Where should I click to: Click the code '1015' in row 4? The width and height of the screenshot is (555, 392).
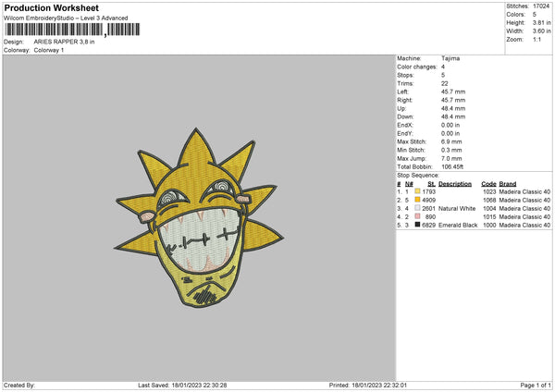click(489, 217)
